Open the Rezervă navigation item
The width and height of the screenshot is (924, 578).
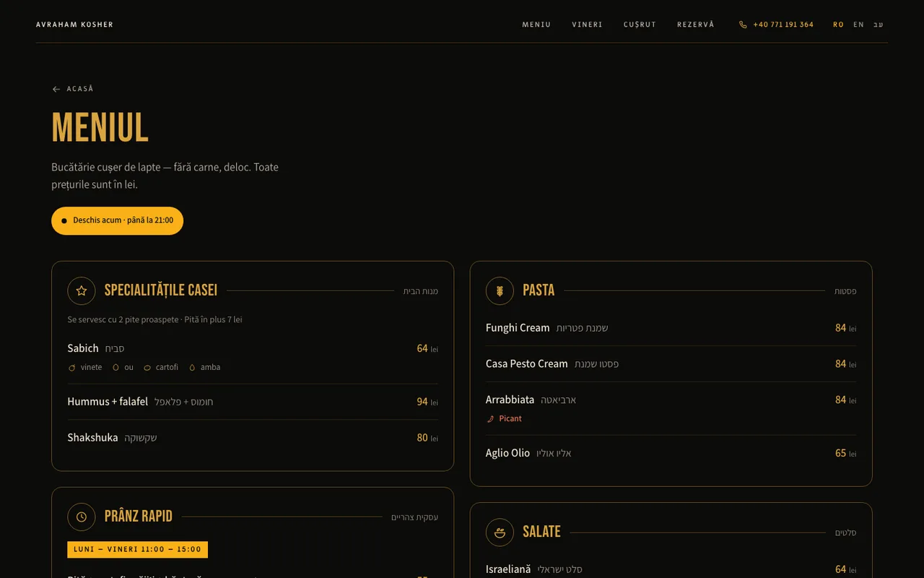(x=695, y=25)
